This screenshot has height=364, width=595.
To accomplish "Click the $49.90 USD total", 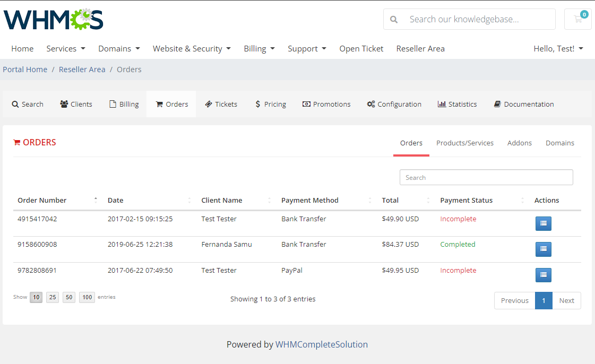I will [400, 219].
